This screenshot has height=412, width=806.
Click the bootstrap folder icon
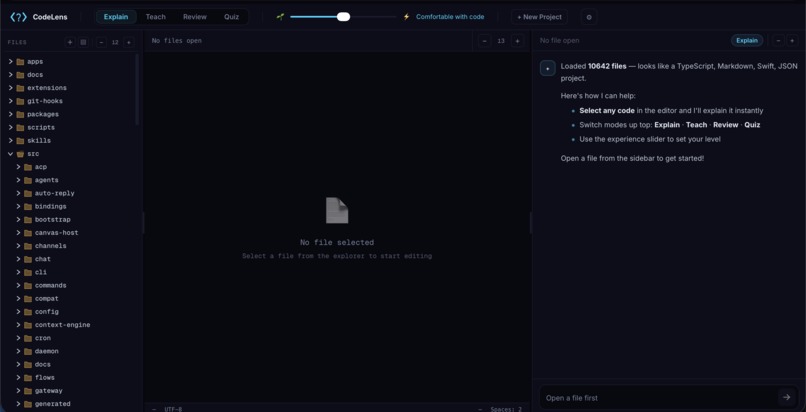pyautogui.click(x=28, y=220)
